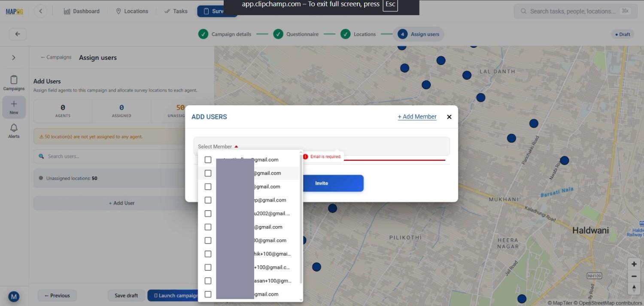Return to Campaigns via breadcrumb link
The image size is (644, 306).
tap(56, 57)
